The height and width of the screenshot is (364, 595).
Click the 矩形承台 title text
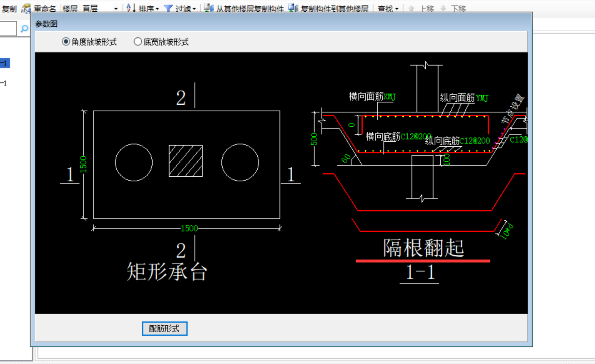coord(167,271)
